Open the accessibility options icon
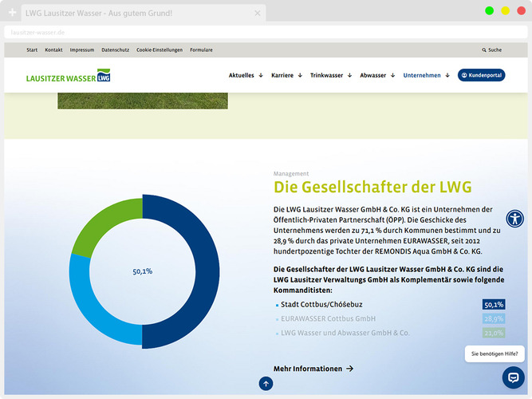 tap(515, 219)
